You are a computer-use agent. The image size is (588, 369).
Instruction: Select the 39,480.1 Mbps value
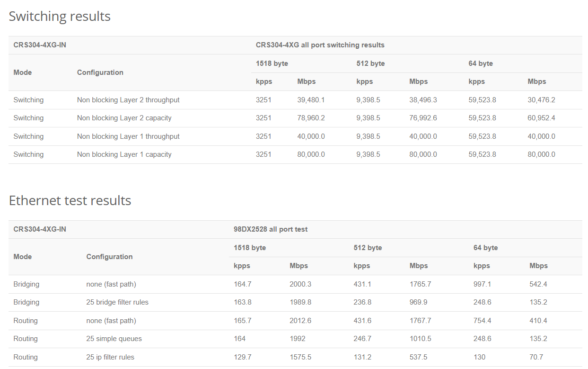[311, 100]
